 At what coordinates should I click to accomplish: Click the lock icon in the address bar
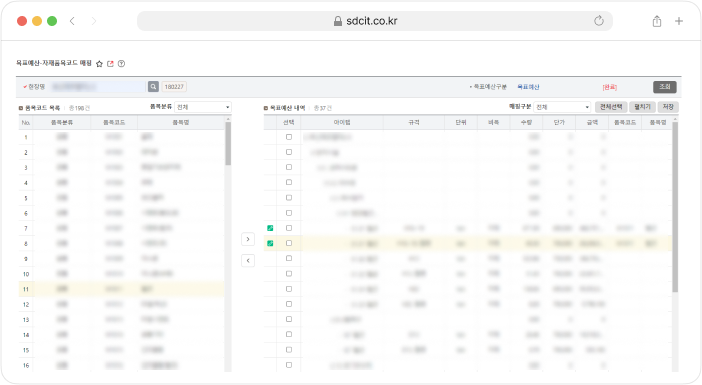(x=338, y=21)
